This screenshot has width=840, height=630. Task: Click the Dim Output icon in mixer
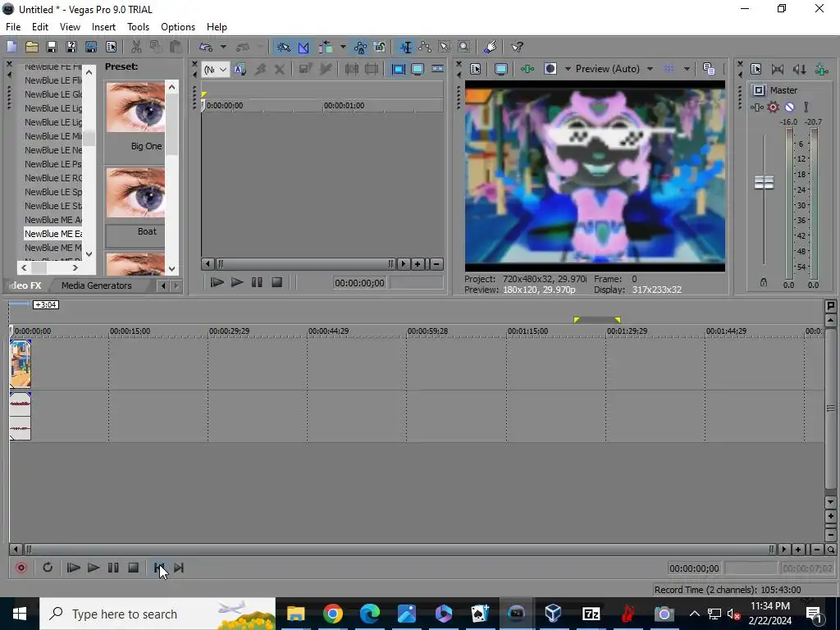[799, 69]
